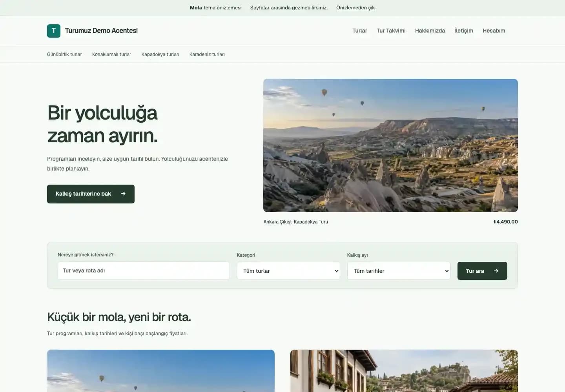Click the Küçük bir mola, yeni bir rota heading

(x=119, y=317)
